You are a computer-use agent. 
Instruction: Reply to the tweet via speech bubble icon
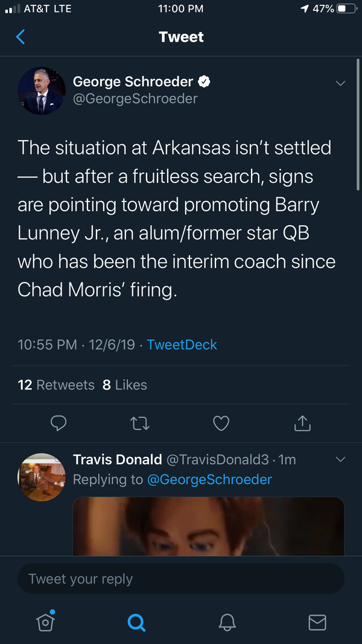(x=58, y=423)
